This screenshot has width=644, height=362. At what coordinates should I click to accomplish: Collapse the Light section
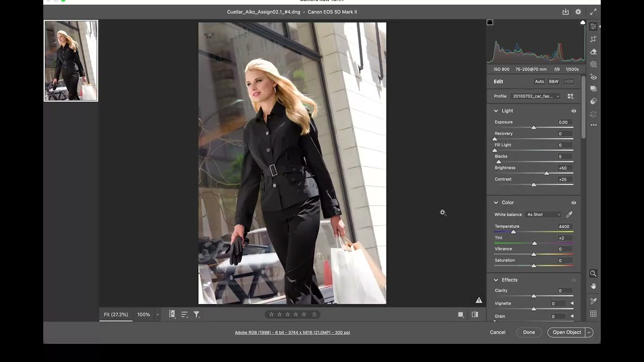pos(496,111)
